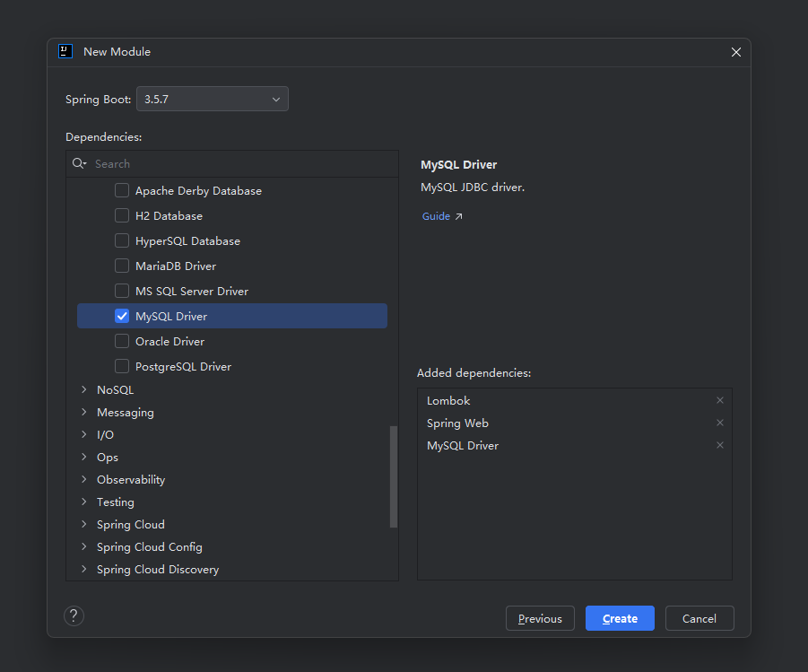The width and height of the screenshot is (808, 672).
Task: Tick the Oracle Driver checkbox
Action: (122, 341)
